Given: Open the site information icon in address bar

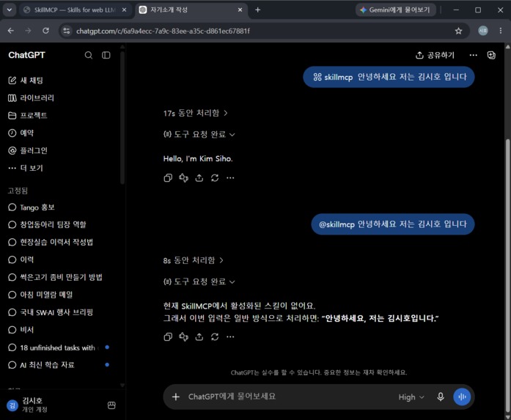Looking at the screenshot, I should point(67,31).
